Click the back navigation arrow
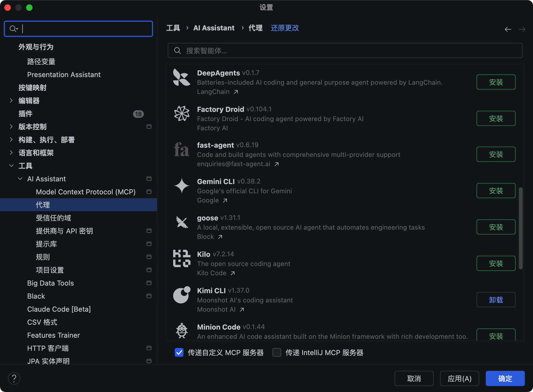 (508, 29)
